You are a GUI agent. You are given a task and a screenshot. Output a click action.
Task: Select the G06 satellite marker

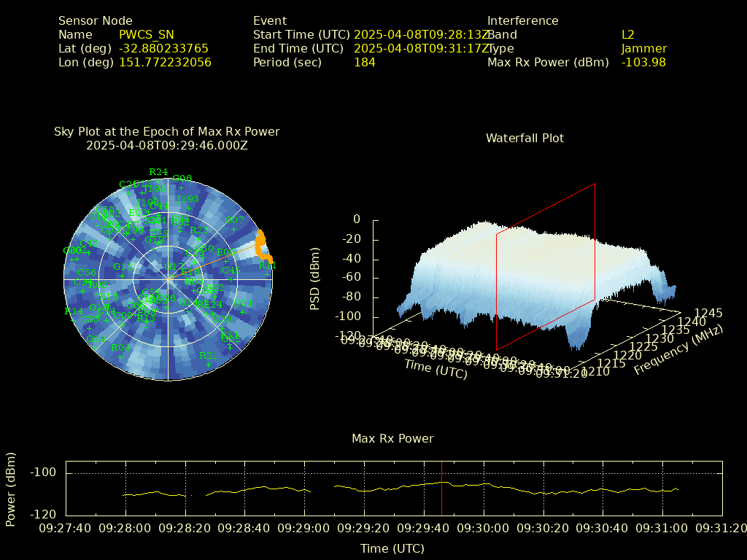click(x=182, y=187)
